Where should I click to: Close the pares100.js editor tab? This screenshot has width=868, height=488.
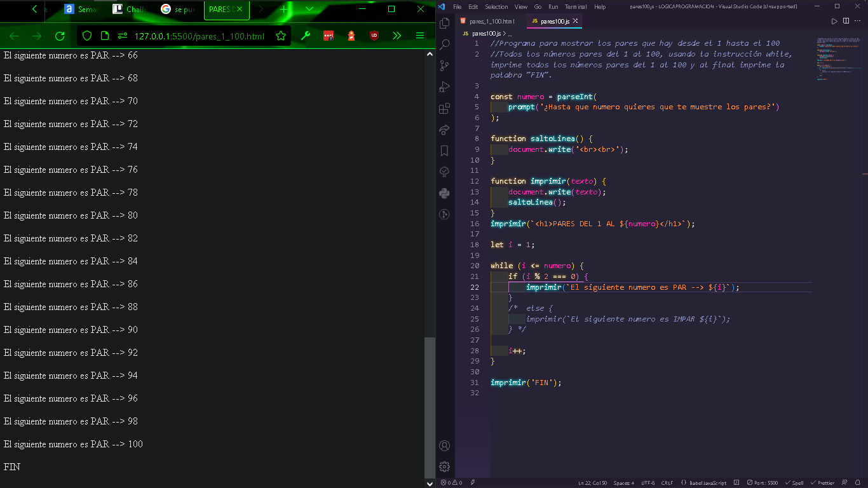point(574,21)
